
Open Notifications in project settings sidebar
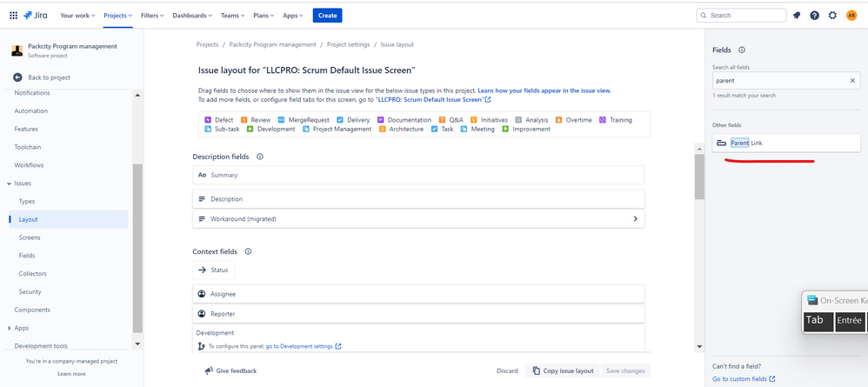point(32,93)
